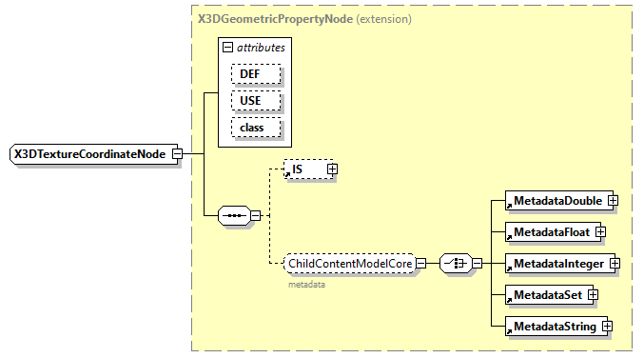This screenshot has height=358, width=644.
Task: Select the MetadataDouble element box
Action: (559, 201)
